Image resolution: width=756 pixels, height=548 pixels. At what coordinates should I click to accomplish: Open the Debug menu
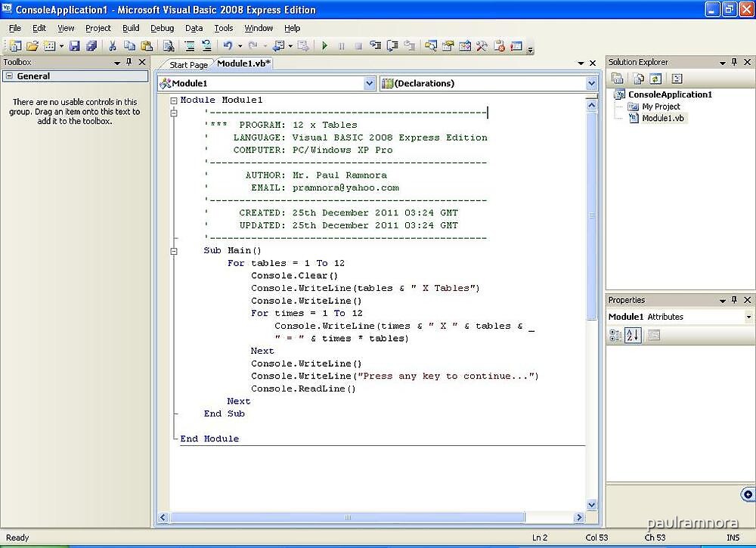(162, 28)
